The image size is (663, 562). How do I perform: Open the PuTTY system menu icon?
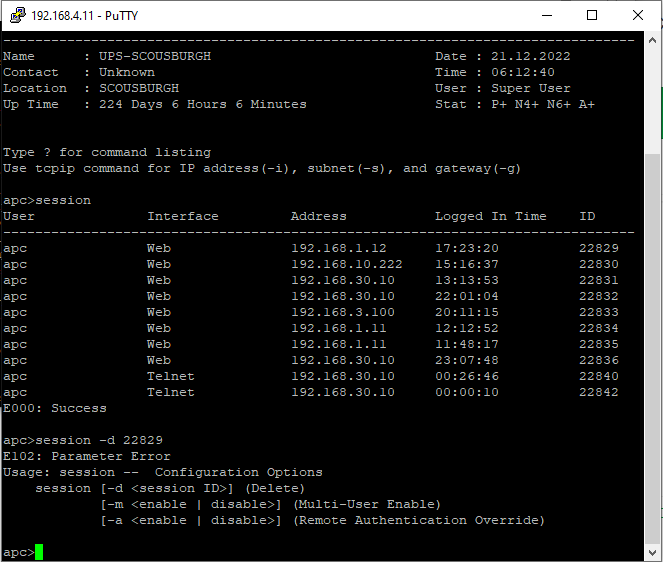15,16
